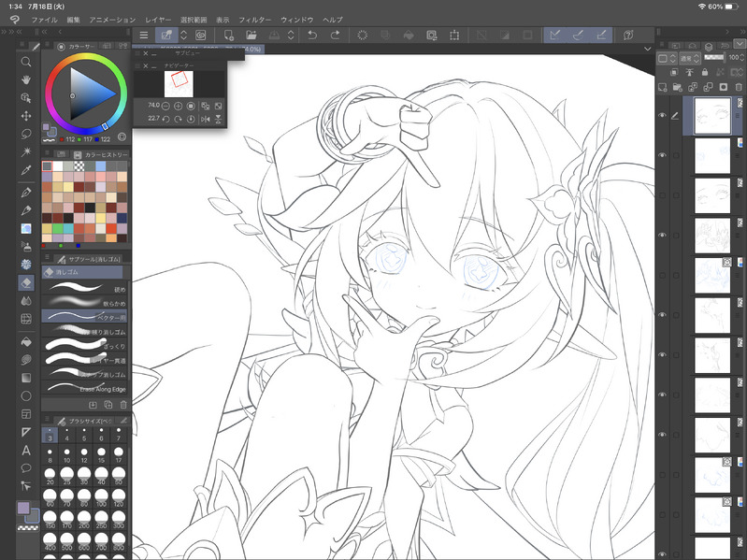Select the Operation object tool
This screenshot has width=747, height=560.
(x=26, y=97)
